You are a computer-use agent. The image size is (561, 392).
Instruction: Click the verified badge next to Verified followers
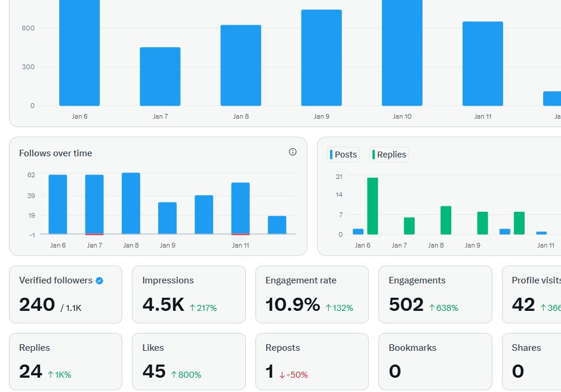tap(100, 281)
